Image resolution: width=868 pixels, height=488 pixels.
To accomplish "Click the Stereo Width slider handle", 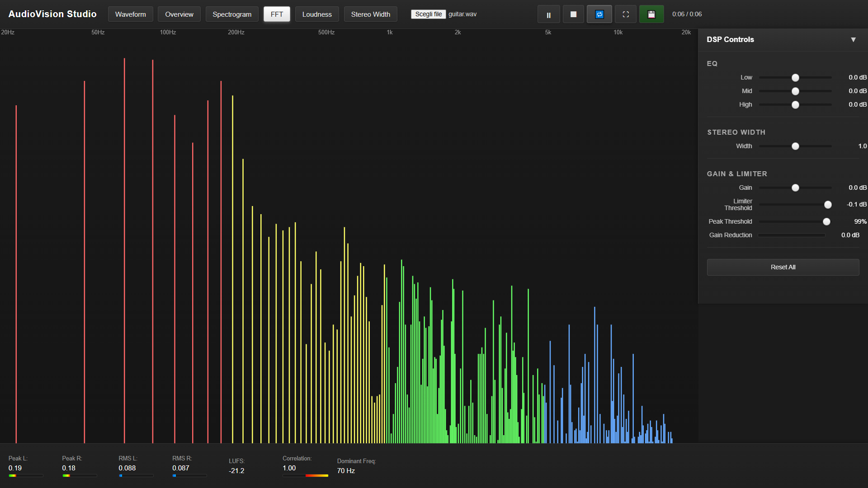I will (795, 146).
